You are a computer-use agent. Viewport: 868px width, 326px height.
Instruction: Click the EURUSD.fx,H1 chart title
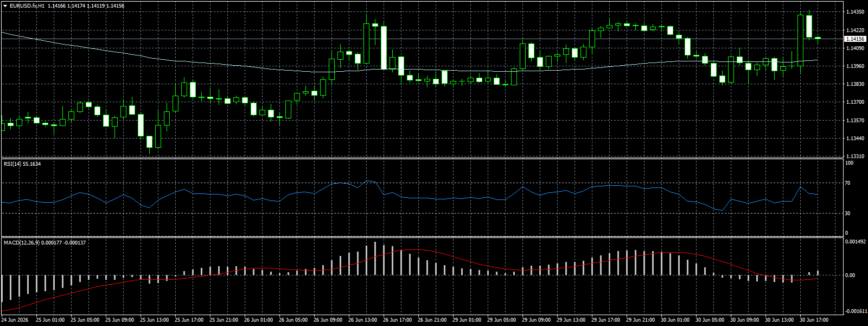pos(27,6)
